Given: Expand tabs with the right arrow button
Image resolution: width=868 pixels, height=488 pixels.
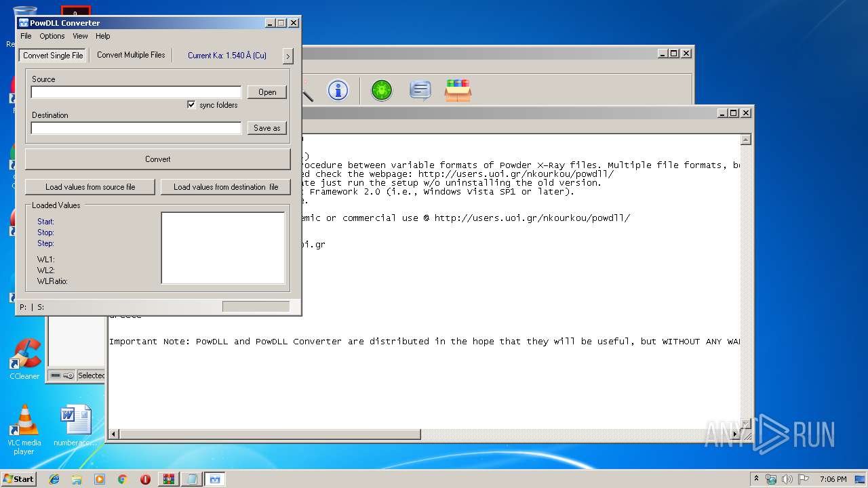Looking at the screenshot, I should coord(288,56).
